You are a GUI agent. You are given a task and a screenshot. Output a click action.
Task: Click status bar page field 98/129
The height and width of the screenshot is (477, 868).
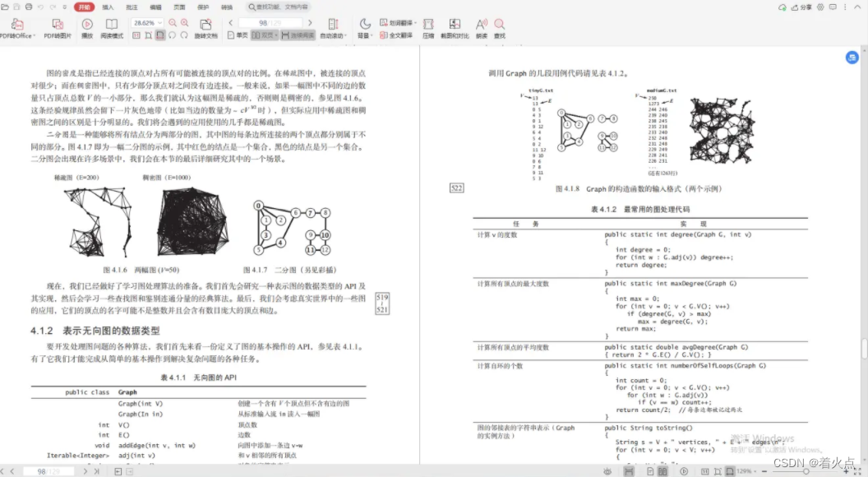[x=48, y=471]
